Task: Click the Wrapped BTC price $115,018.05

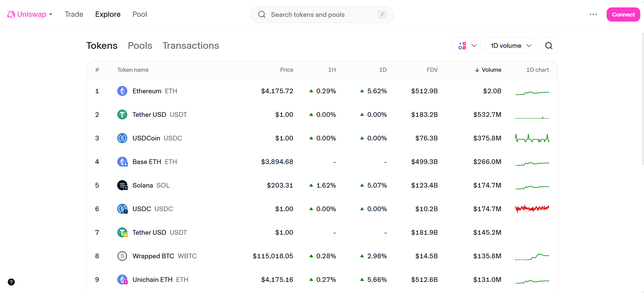Action: [273, 256]
